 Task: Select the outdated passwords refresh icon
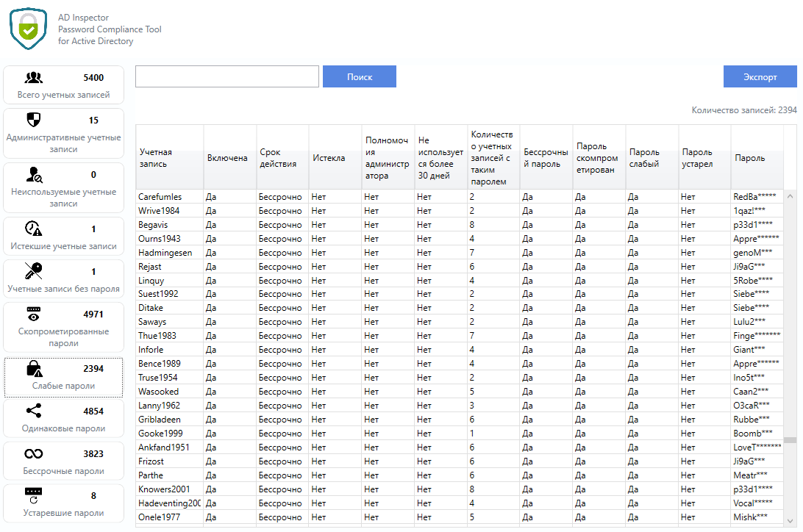point(33,495)
